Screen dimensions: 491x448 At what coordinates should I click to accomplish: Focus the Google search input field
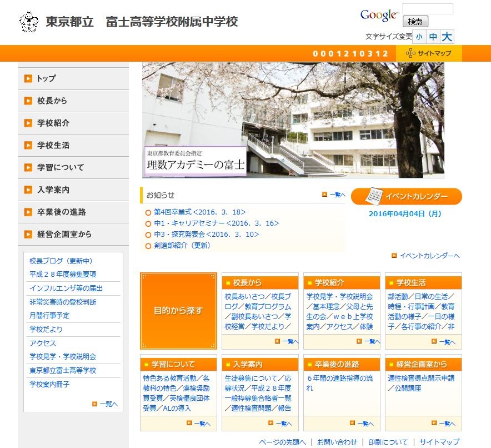(x=428, y=9)
